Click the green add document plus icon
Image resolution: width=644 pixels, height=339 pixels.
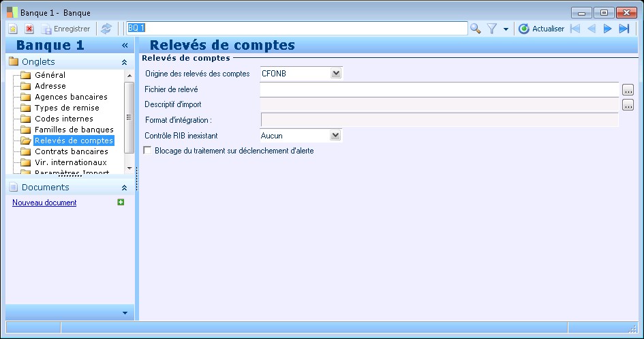[x=121, y=202]
